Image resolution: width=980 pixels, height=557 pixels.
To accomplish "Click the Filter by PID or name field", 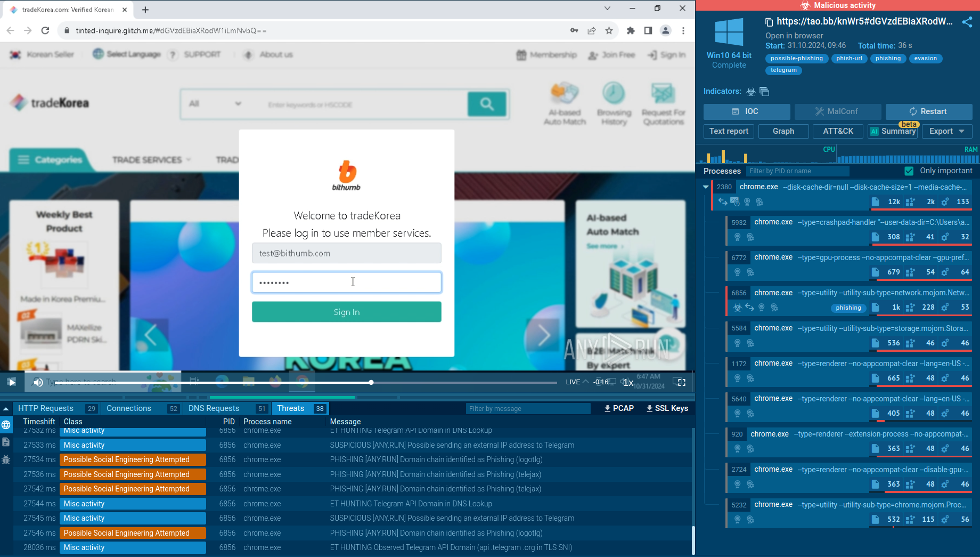I will coord(797,171).
